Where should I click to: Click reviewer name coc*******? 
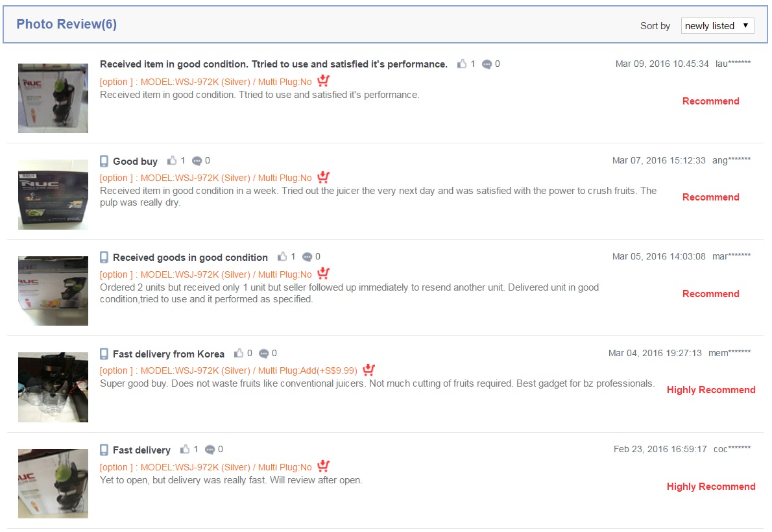(732, 449)
